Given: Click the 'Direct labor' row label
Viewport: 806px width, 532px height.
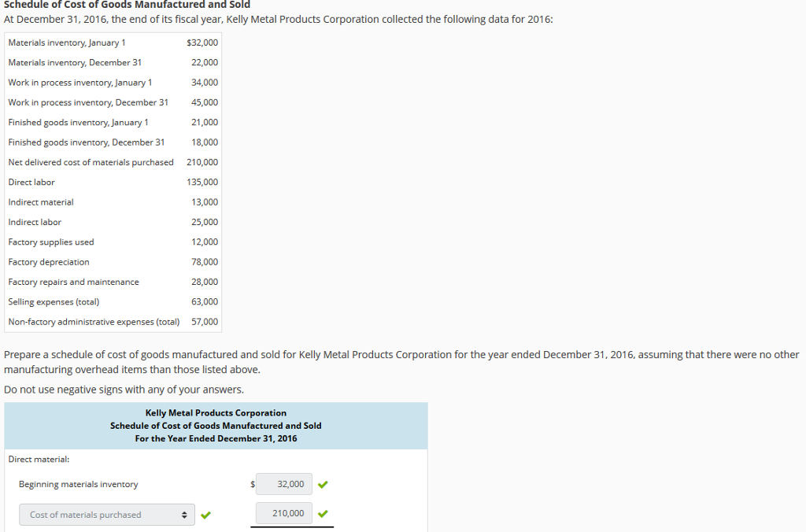Looking at the screenshot, I should [x=31, y=183].
